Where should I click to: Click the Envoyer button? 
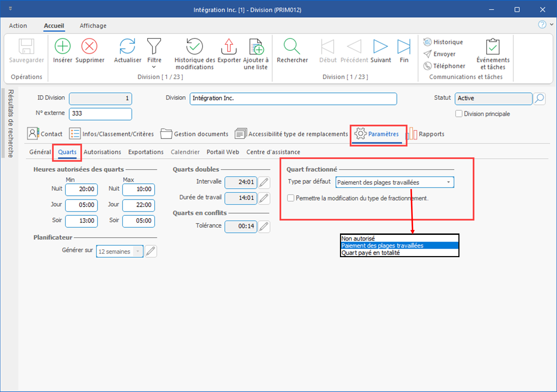point(440,54)
